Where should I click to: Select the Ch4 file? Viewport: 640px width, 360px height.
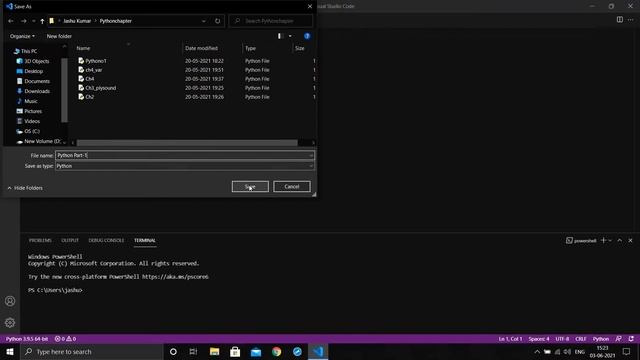point(86,79)
